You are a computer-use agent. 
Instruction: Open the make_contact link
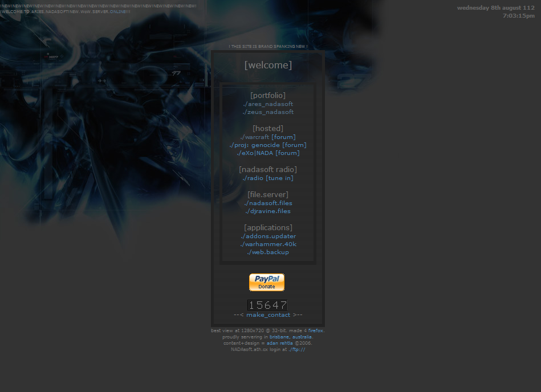(268, 315)
